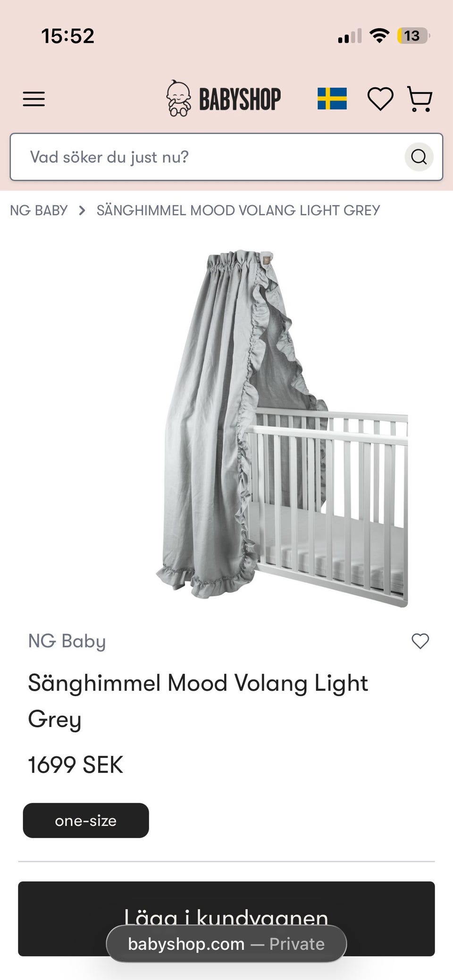Tap the NG Baby brand name
The image size is (453, 980).
[67, 641]
